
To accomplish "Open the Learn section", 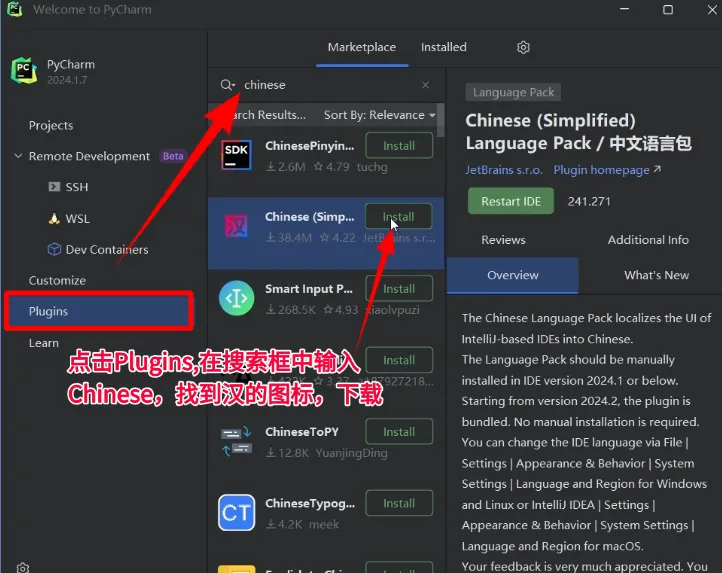I will (x=44, y=343).
